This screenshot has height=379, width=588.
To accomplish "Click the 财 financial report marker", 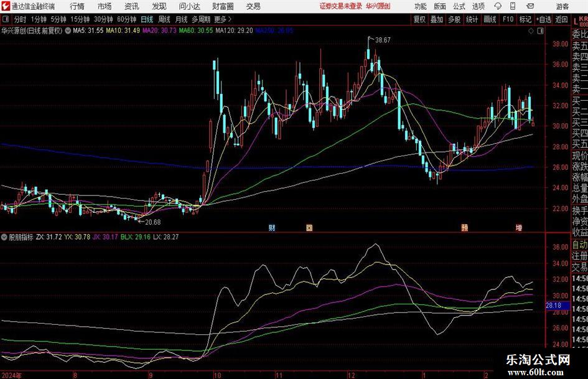I will [272, 228].
